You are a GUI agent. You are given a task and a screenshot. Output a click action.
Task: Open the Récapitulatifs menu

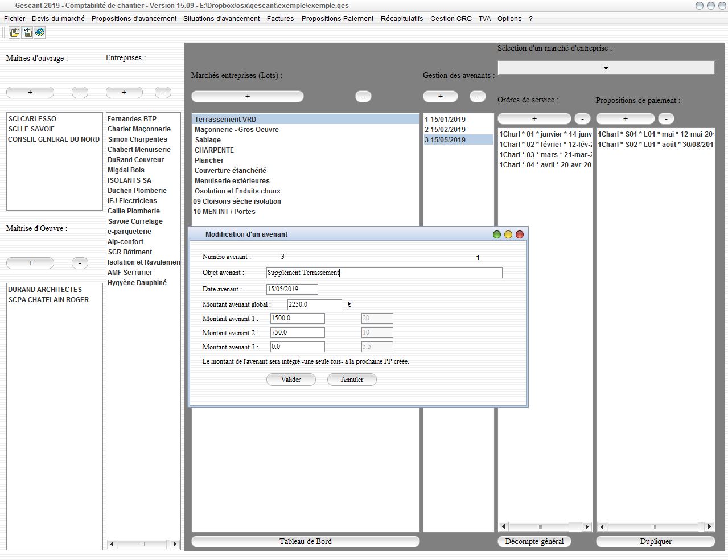click(x=402, y=19)
